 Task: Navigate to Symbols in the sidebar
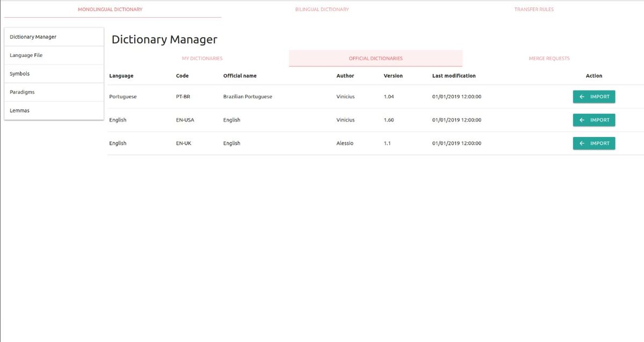[x=54, y=74]
